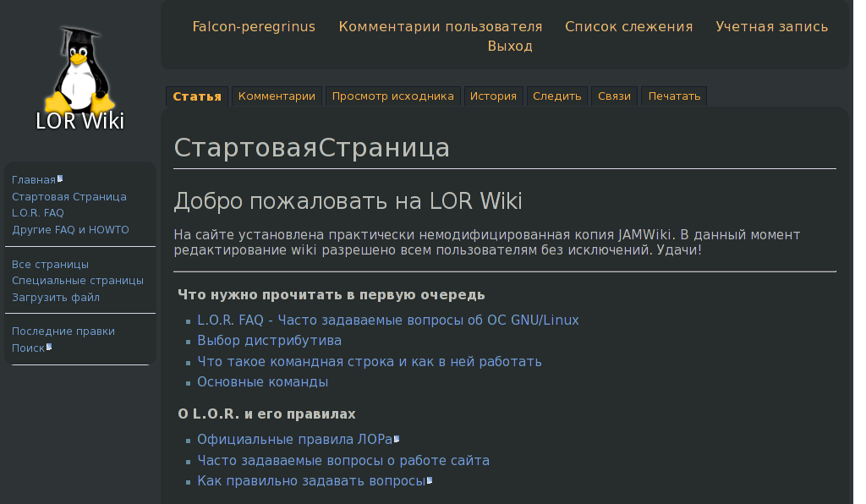866x504 pixels.
Task: Open Учетная запись settings
Action: (x=771, y=26)
